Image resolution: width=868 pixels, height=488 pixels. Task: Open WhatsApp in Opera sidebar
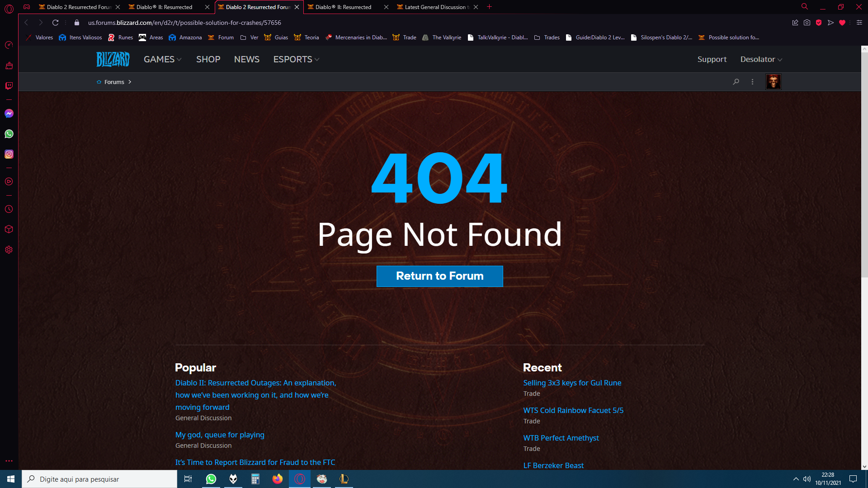coord(9,134)
